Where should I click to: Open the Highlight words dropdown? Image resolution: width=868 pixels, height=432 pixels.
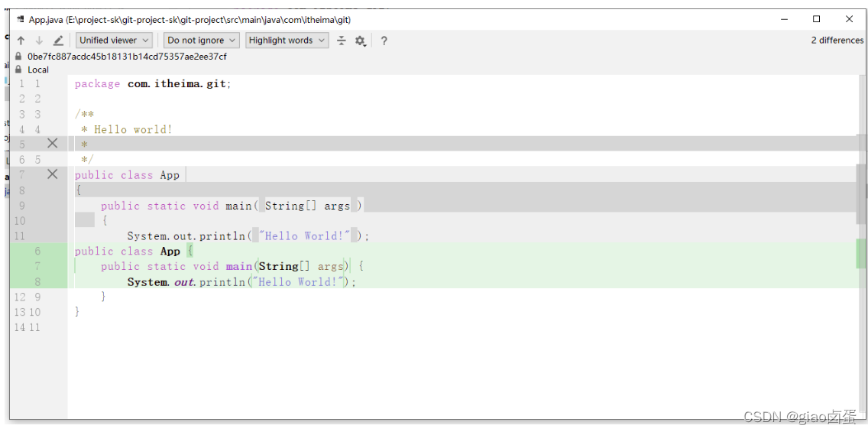(287, 40)
